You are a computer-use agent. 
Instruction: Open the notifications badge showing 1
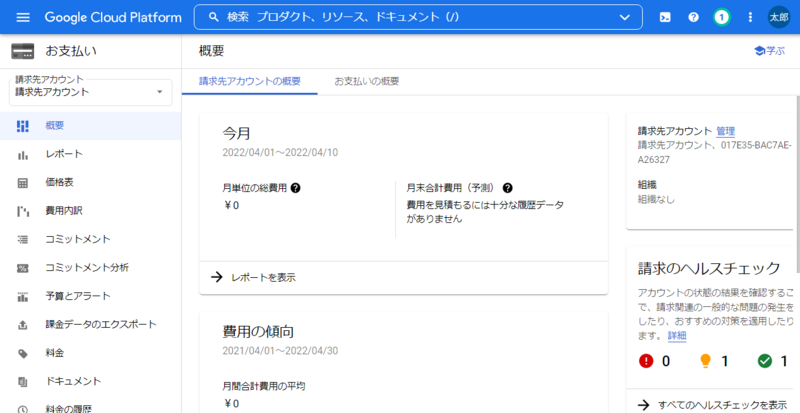coord(721,18)
